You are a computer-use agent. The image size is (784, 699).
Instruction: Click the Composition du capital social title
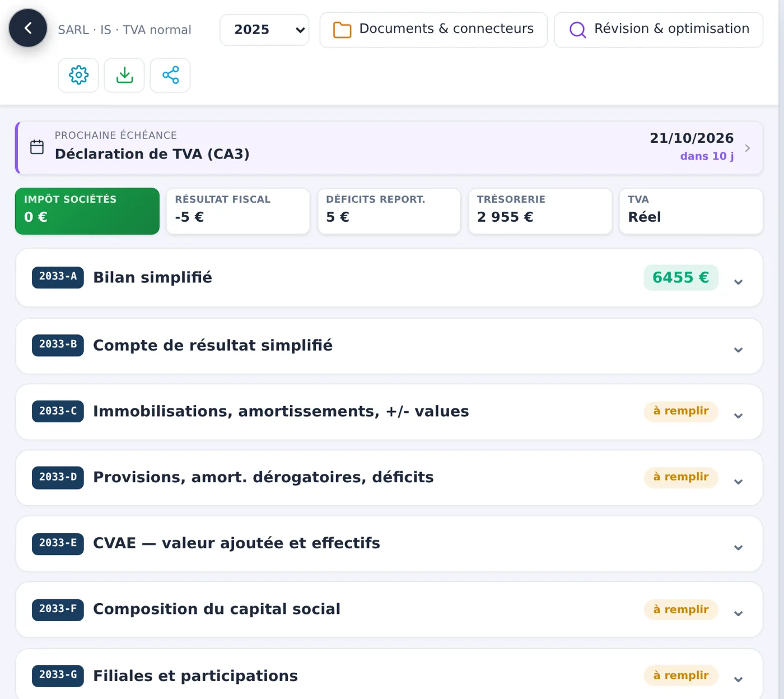(x=217, y=609)
